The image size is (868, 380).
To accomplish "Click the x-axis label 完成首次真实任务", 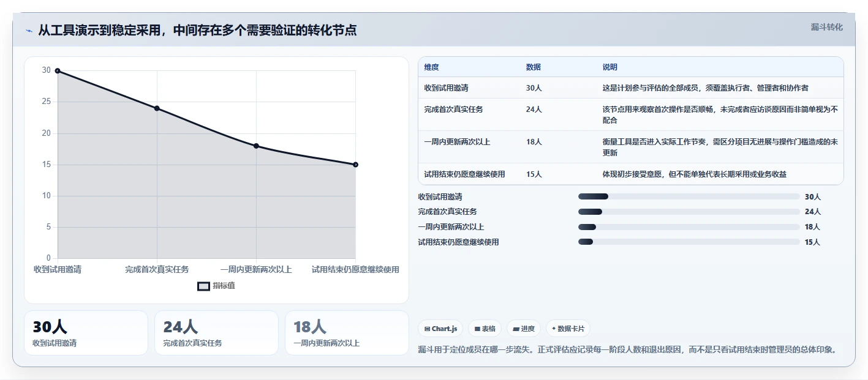I will (x=157, y=269).
